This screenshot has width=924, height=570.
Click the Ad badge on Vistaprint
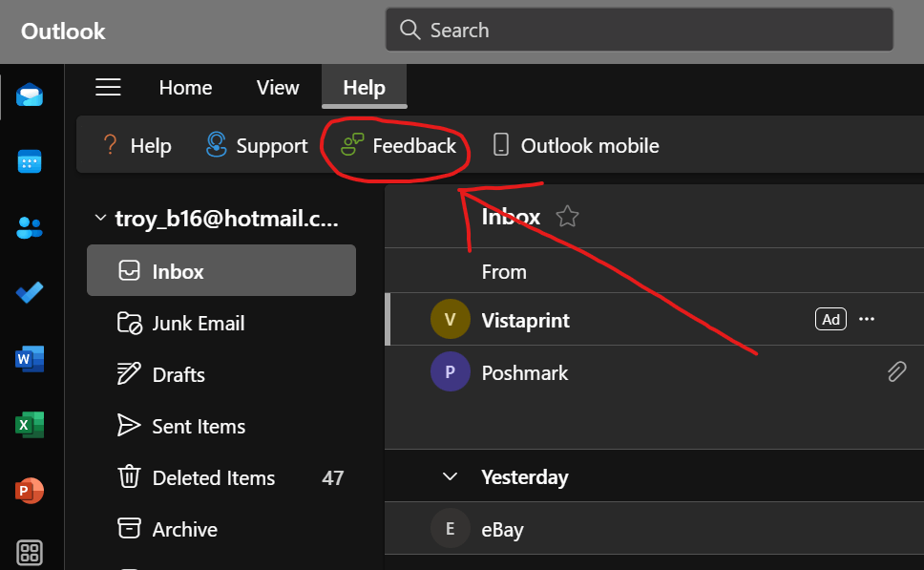click(x=830, y=319)
